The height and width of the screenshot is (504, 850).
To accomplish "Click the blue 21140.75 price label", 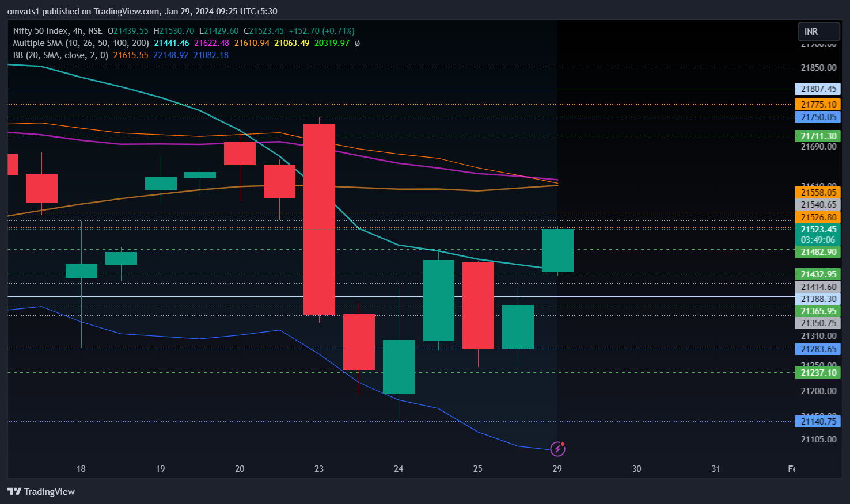I will pos(818,422).
